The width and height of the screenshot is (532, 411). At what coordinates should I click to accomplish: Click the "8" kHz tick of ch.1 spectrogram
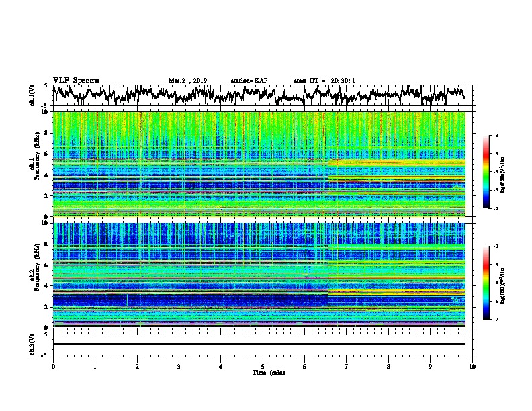46,133
